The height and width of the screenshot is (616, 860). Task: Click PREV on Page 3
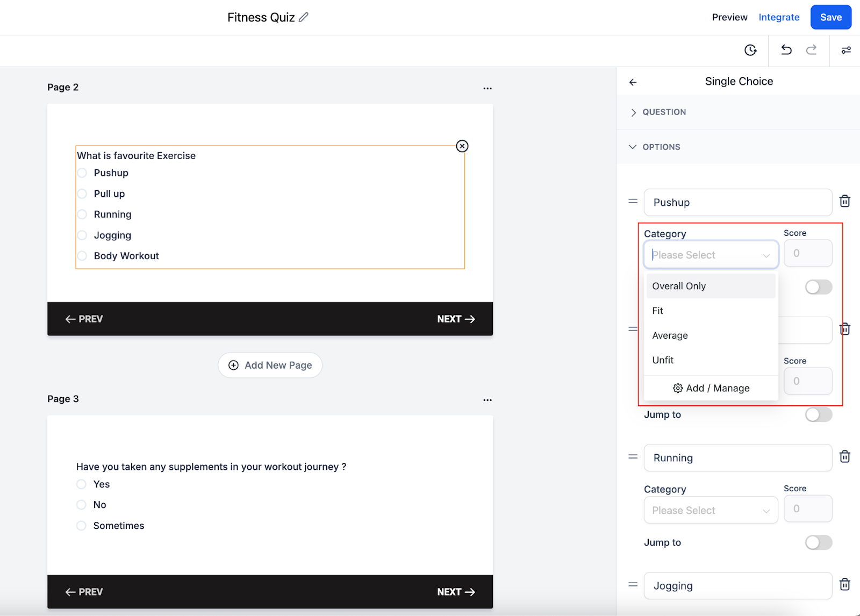click(x=84, y=592)
